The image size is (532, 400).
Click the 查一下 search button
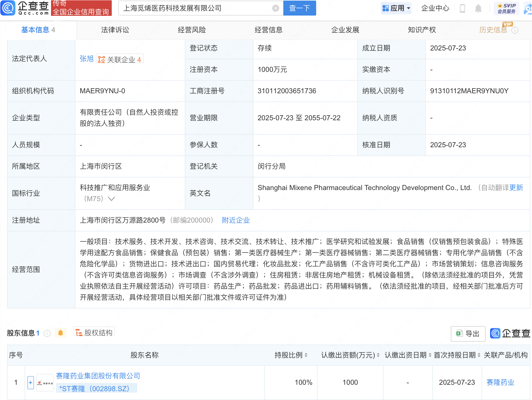coord(299,8)
